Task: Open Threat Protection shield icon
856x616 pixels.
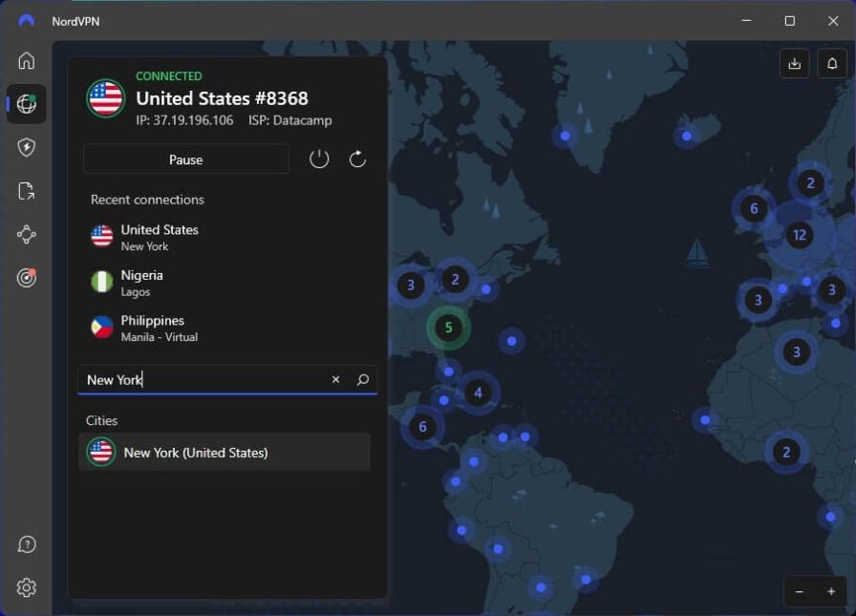Action: click(26, 147)
